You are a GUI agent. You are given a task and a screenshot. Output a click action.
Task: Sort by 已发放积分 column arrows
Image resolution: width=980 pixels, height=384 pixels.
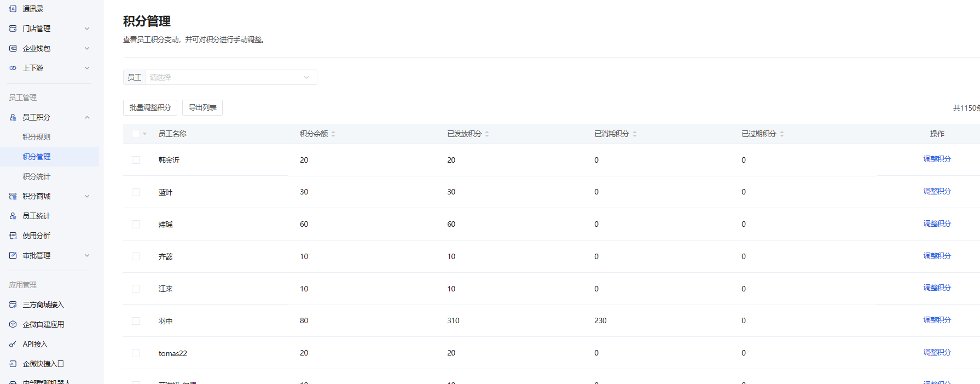(x=487, y=134)
